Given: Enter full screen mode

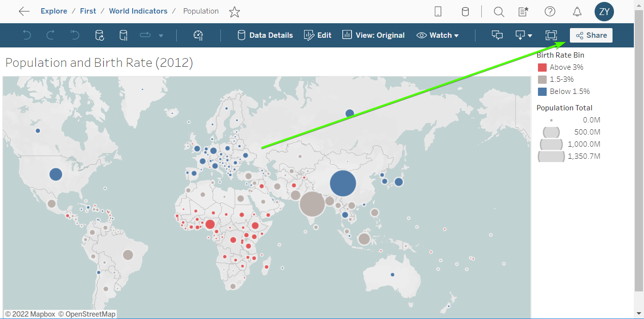Looking at the screenshot, I should (551, 35).
